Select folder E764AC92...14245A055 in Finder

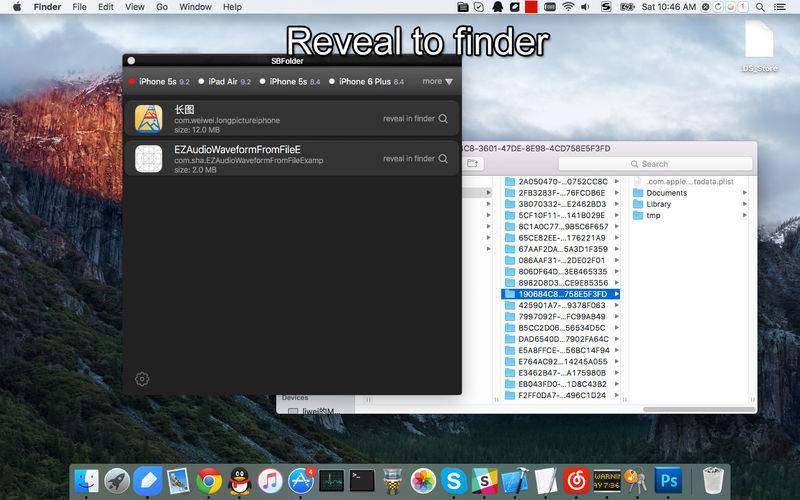click(560, 361)
